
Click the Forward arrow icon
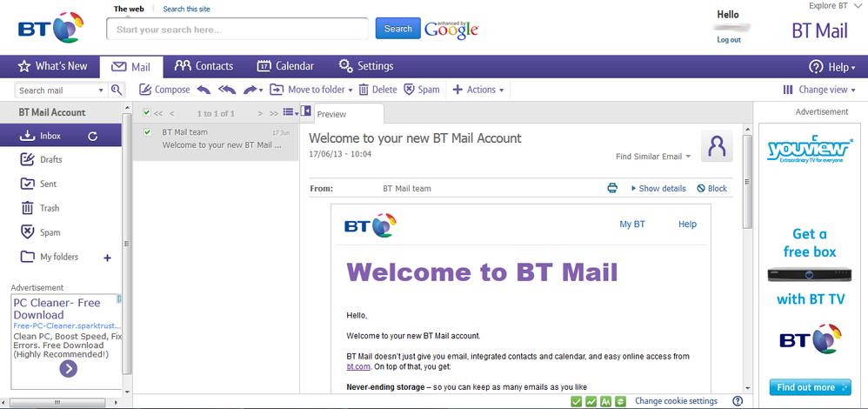(250, 90)
